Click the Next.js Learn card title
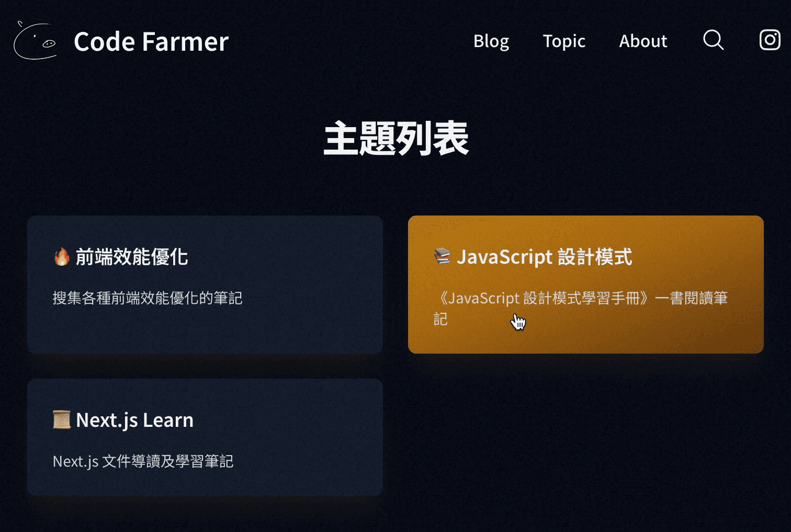 tap(134, 419)
